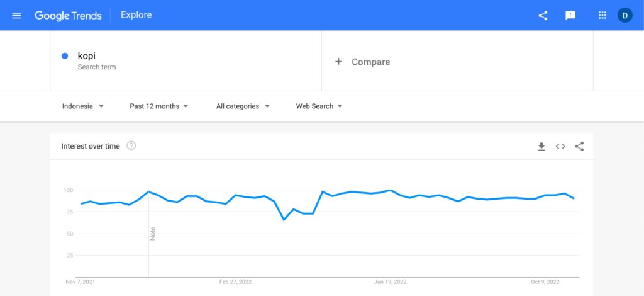Click the Google Trends logo
This screenshot has width=644, height=296.
pyautogui.click(x=68, y=16)
